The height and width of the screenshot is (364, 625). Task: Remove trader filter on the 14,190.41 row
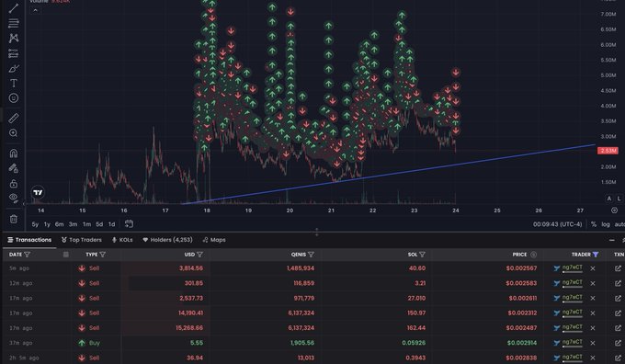(593, 313)
